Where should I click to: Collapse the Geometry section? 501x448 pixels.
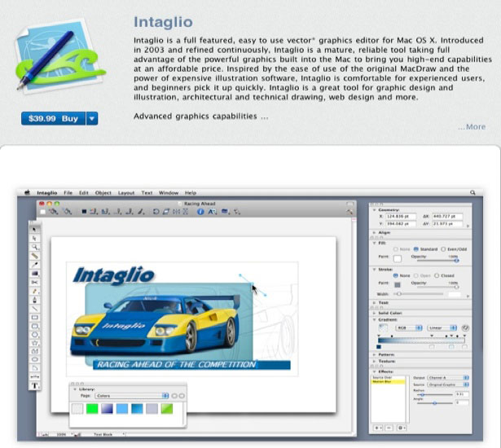tap(374, 210)
